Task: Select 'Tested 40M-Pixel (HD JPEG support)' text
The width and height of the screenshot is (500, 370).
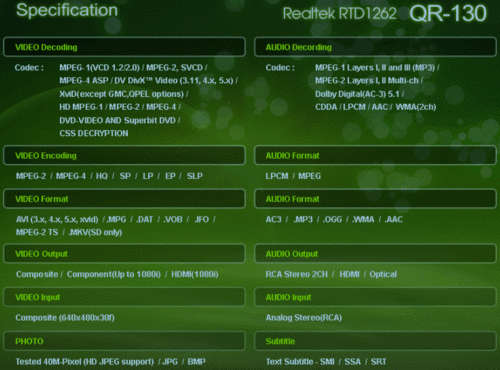Action: click(85, 362)
